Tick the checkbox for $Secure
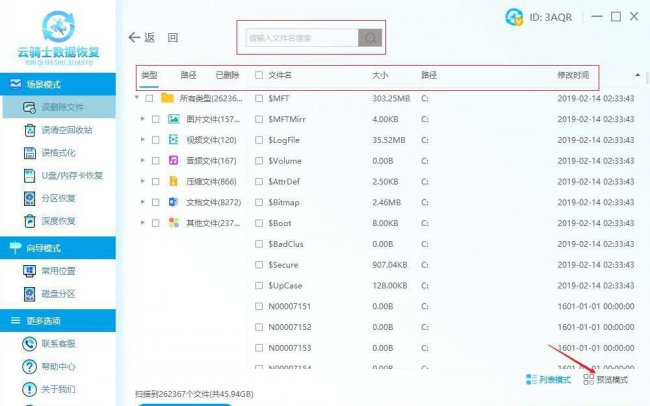The image size is (650, 406). [259, 265]
